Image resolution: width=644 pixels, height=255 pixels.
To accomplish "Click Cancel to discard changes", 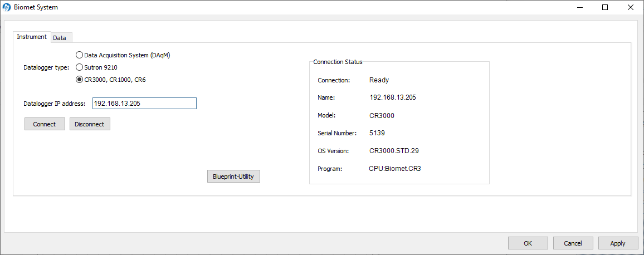I will (573, 243).
